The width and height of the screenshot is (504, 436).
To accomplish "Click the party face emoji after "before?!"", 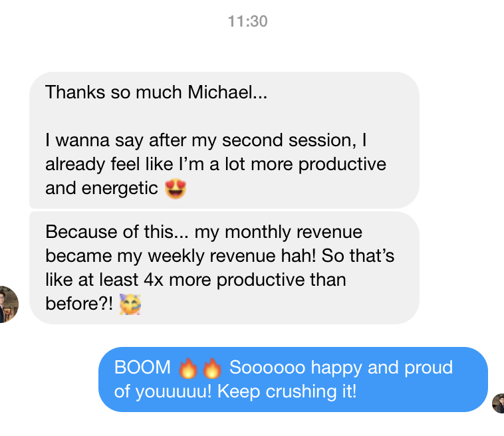I will (x=130, y=304).
